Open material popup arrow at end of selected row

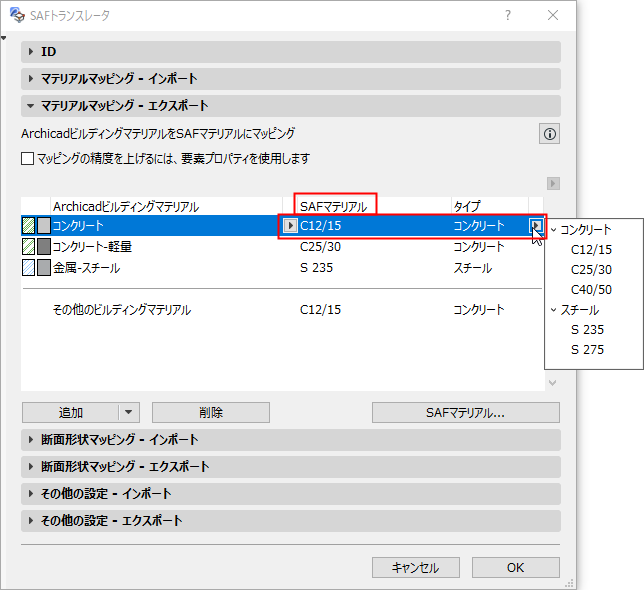[536, 225]
